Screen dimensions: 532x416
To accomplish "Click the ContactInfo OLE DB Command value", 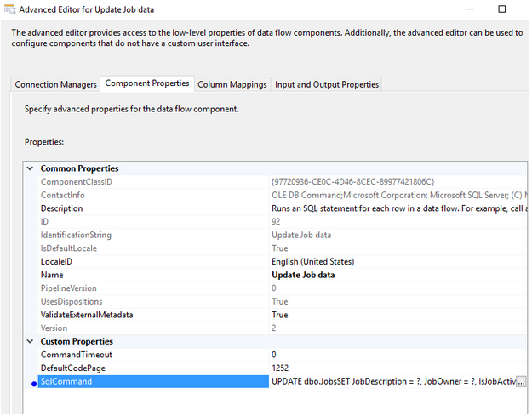I will pyautogui.click(x=399, y=195).
